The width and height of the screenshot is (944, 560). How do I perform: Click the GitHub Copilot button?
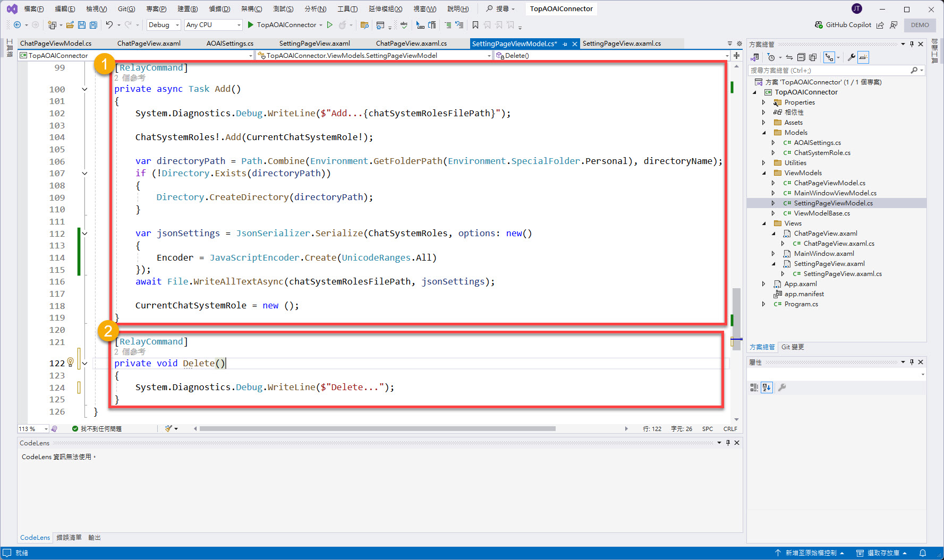tap(843, 25)
